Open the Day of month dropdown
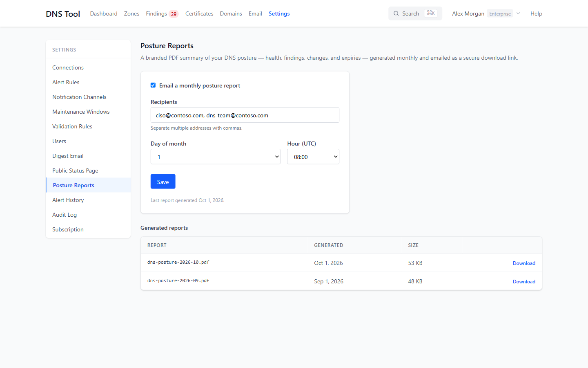This screenshot has width=588, height=368. pos(216,157)
